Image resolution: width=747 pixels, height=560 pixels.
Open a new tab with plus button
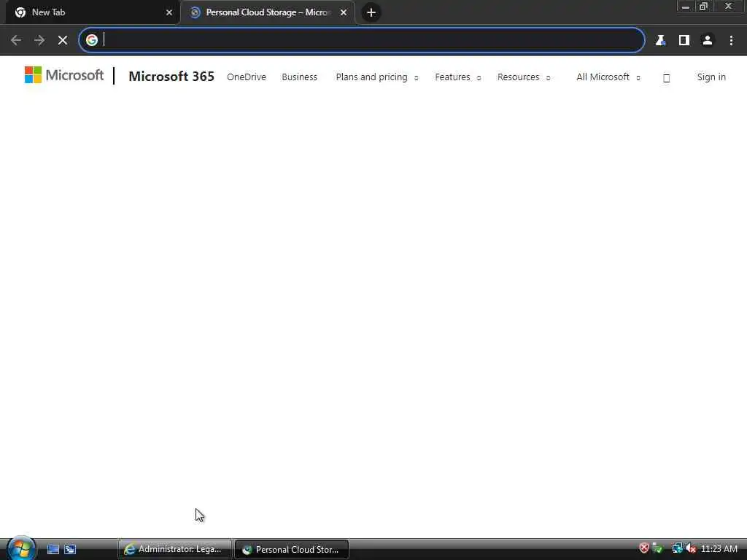(x=371, y=12)
